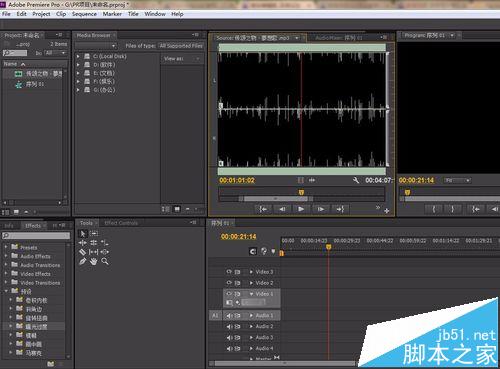Play the Source monitor clip
Image resolution: width=500 pixels, height=369 pixels.
click(301, 209)
